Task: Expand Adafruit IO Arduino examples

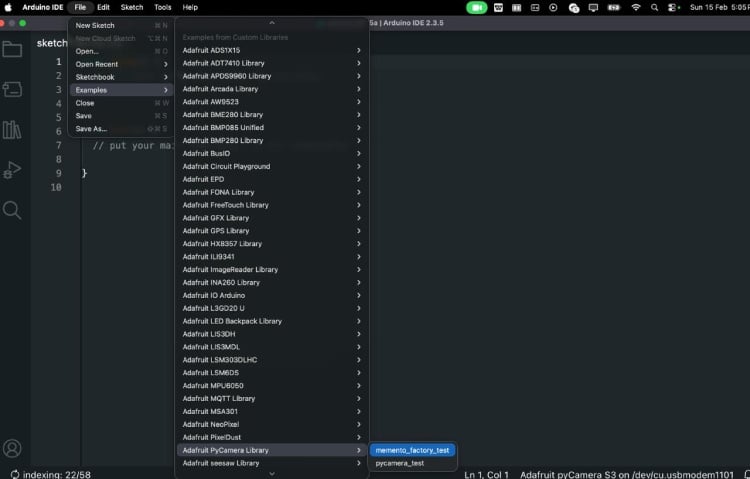Action: click(x=272, y=296)
